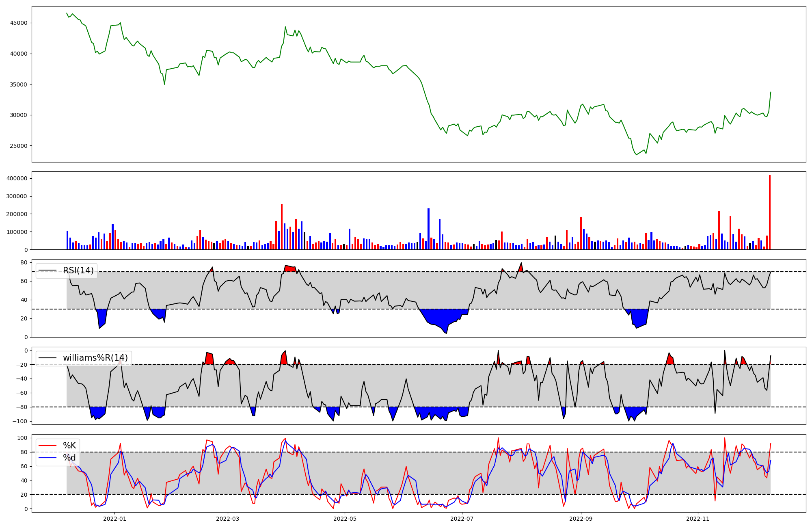
Task: Click the %K legend label
Action: (x=69, y=446)
